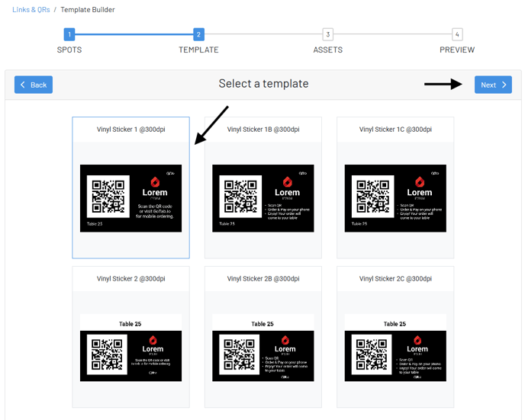Screen dimensions: 525x420
Task: Click the QR code in Vinyl Sticker 2
Action: [x=108, y=354]
